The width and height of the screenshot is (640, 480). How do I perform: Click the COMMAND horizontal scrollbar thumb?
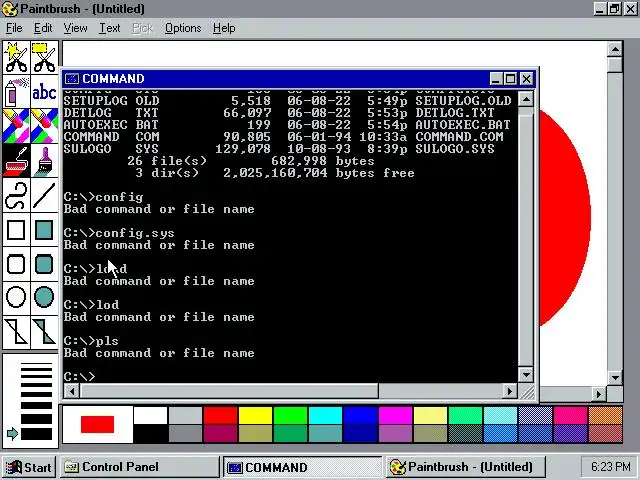pyautogui.click(x=229, y=391)
